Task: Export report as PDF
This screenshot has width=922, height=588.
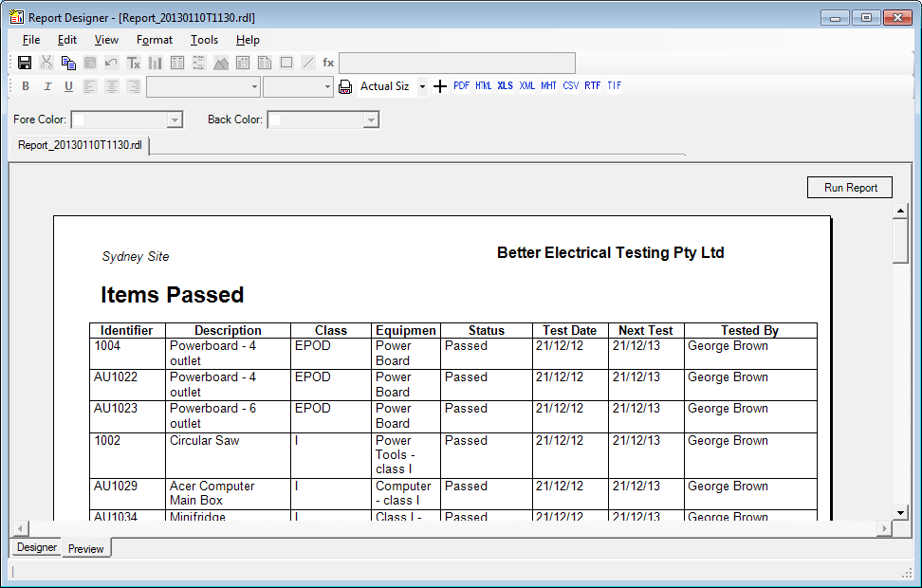Action: (461, 86)
